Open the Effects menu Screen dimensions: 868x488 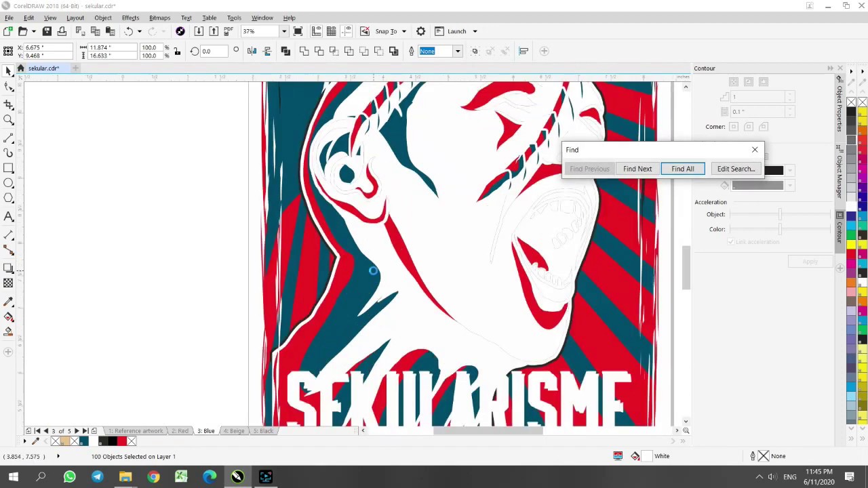pos(130,18)
